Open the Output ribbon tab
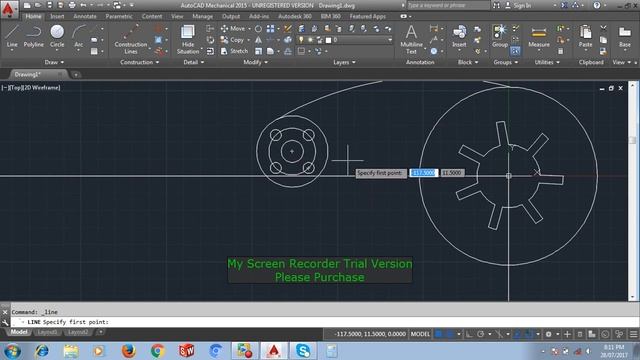The width and height of the screenshot is (640, 360). [x=231, y=17]
